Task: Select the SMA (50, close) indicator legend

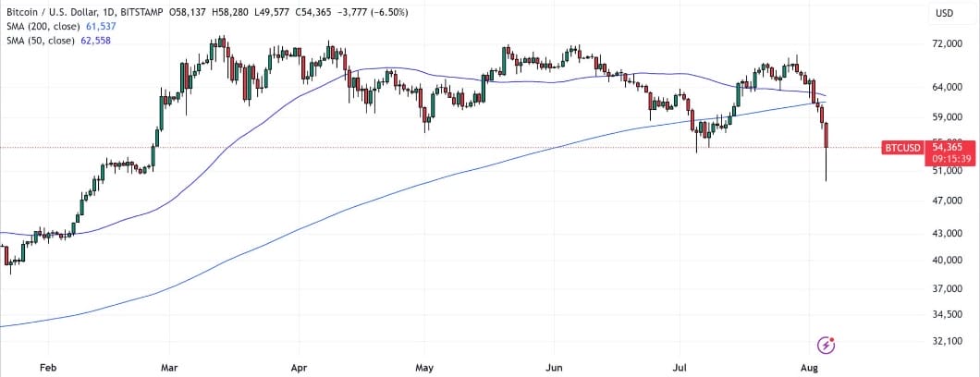Action: [x=37, y=39]
